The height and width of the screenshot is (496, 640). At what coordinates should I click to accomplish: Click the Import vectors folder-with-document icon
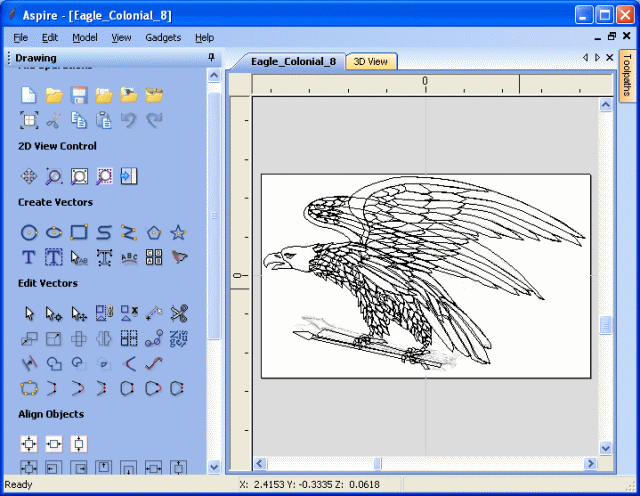coord(104,95)
